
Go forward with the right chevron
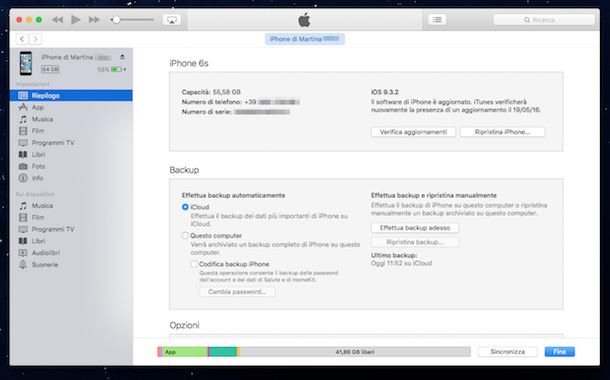pos(35,39)
